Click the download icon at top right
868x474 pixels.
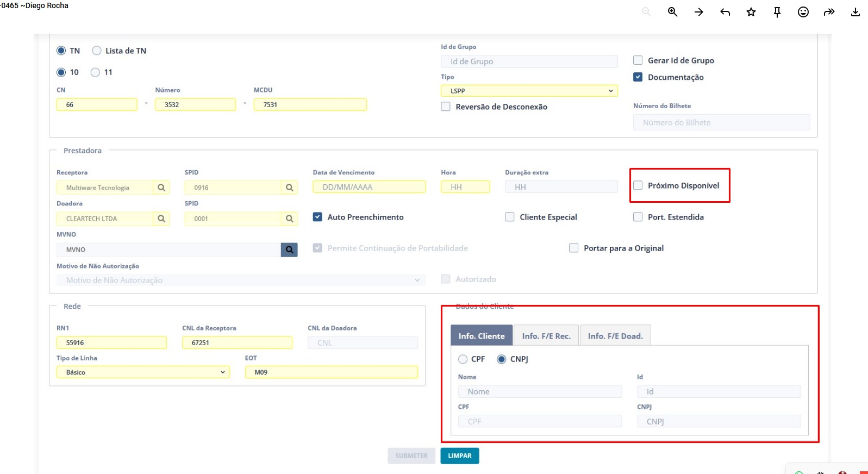coord(855,12)
